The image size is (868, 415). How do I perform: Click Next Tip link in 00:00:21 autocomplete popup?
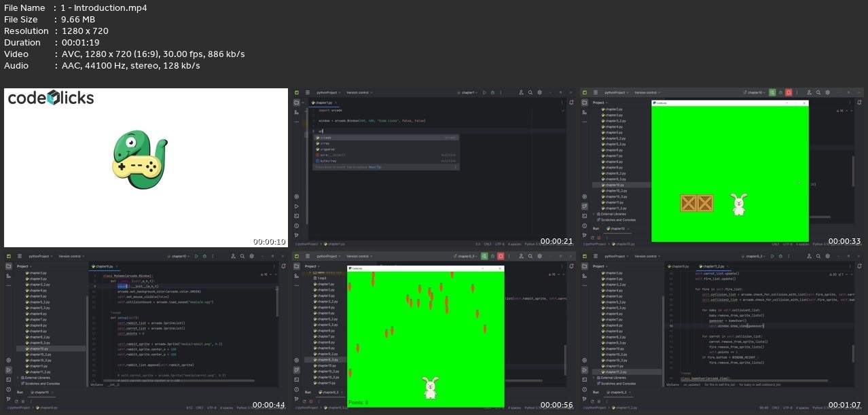(x=375, y=166)
